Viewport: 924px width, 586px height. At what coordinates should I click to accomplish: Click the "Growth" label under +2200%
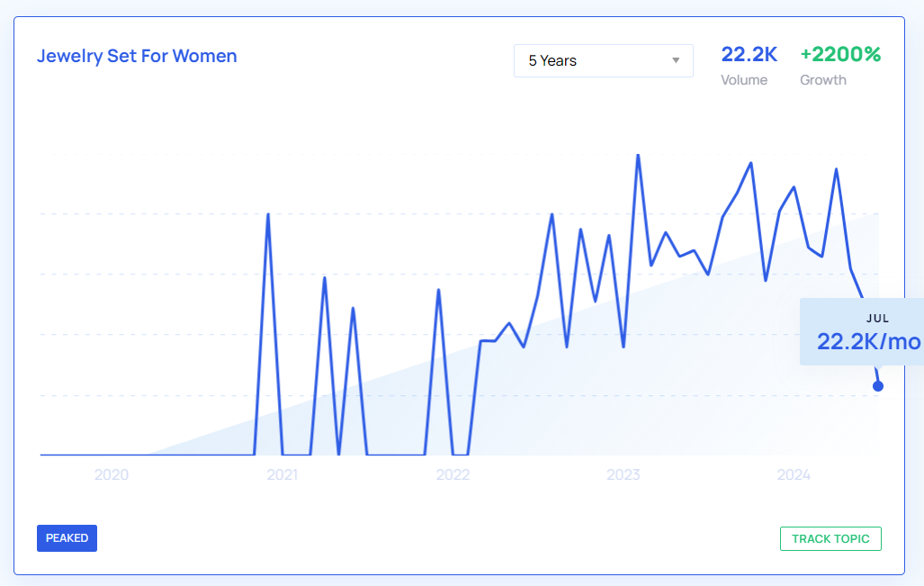click(x=823, y=79)
